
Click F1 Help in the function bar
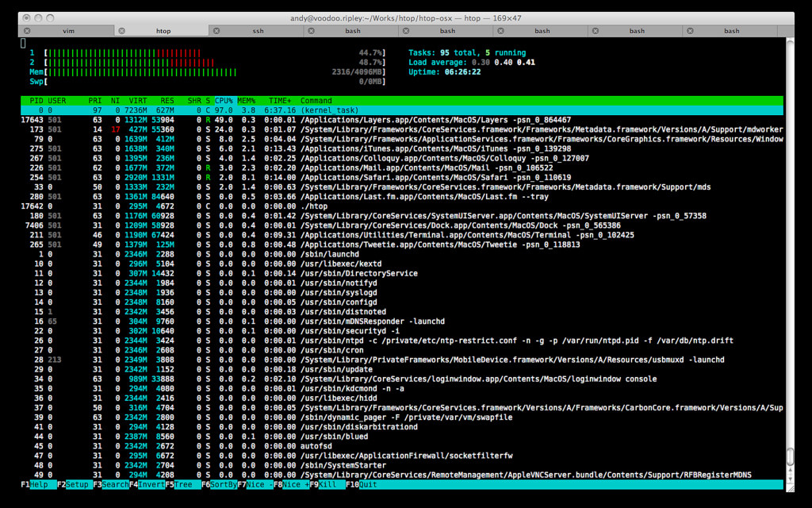(x=39, y=485)
